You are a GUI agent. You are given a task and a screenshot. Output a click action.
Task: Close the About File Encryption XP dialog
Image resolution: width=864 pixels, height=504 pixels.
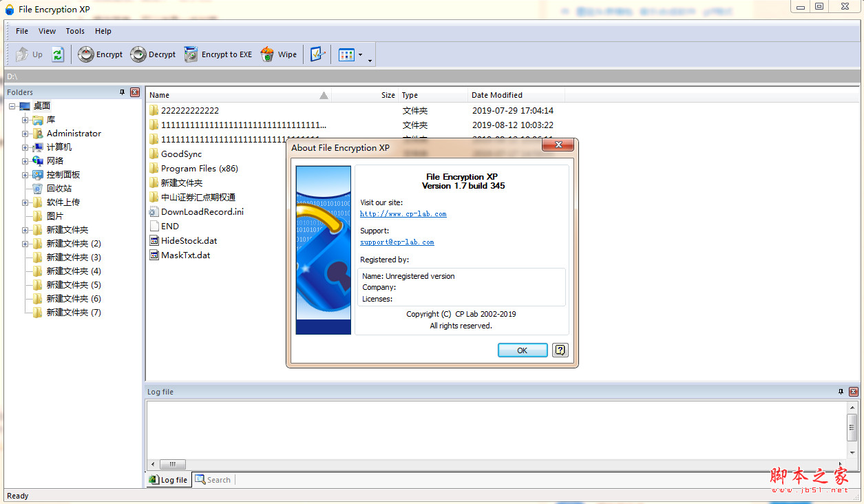[x=558, y=145]
